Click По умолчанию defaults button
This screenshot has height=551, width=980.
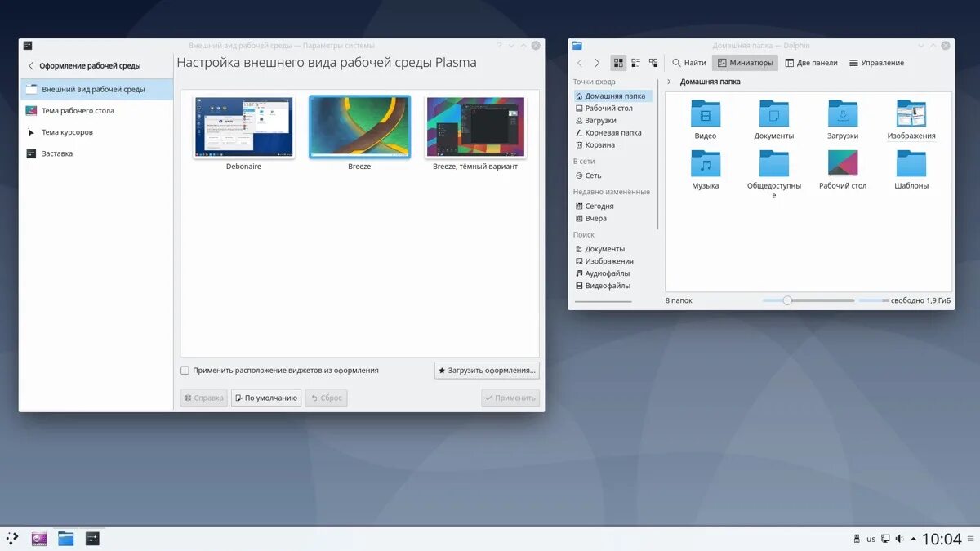(x=266, y=398)
